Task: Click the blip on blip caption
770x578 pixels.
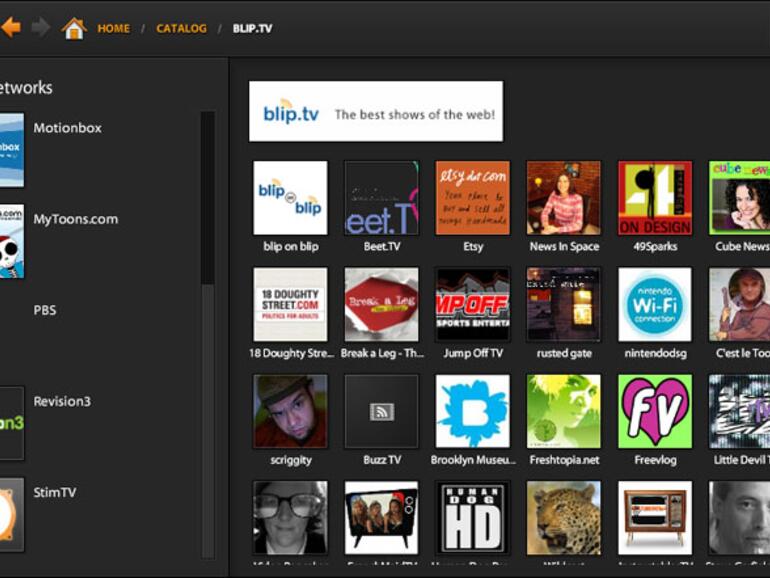Action: 291,247
